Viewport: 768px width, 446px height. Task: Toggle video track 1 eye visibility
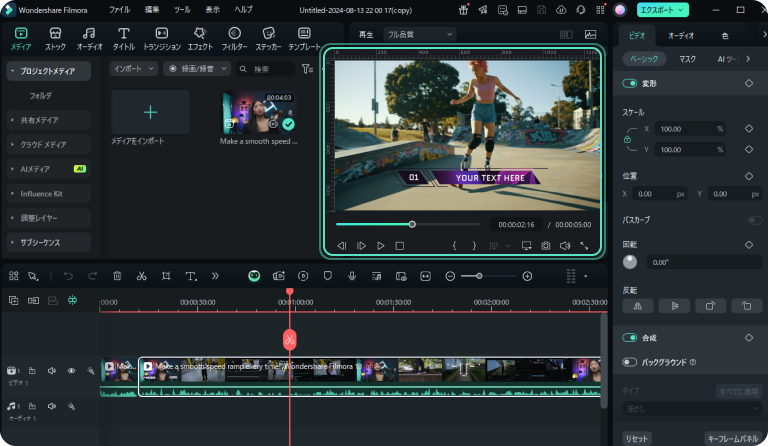[71, 371]
